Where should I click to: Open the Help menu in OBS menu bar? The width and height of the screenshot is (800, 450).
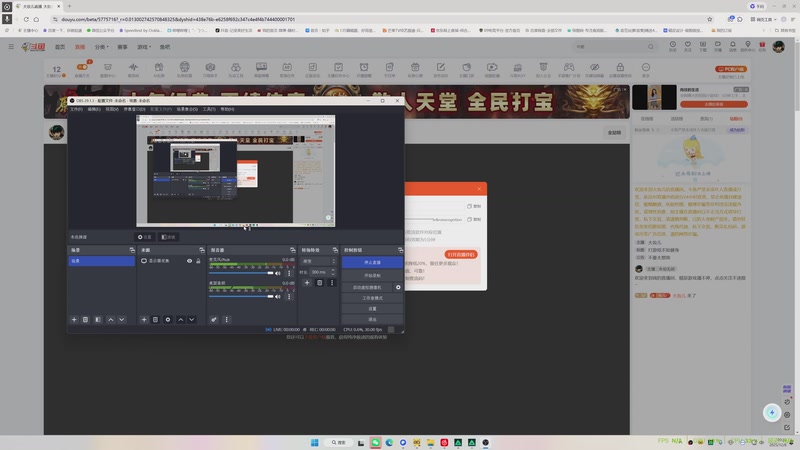(x=228, y=109)
